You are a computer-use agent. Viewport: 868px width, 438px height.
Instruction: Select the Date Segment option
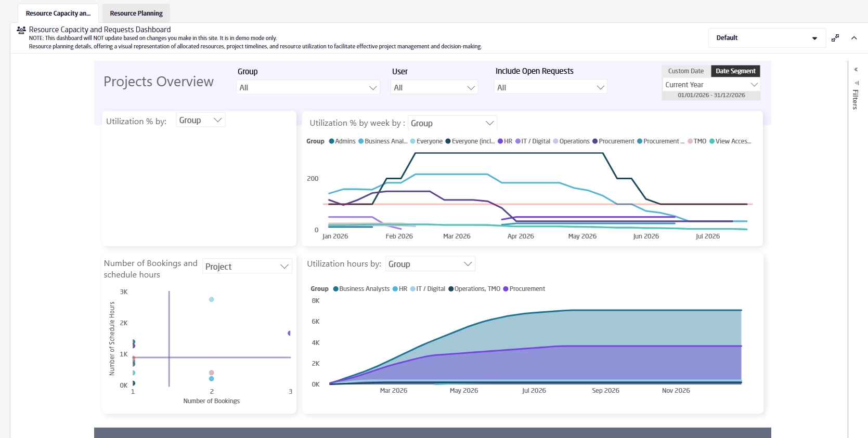click(x=735, y=71)
